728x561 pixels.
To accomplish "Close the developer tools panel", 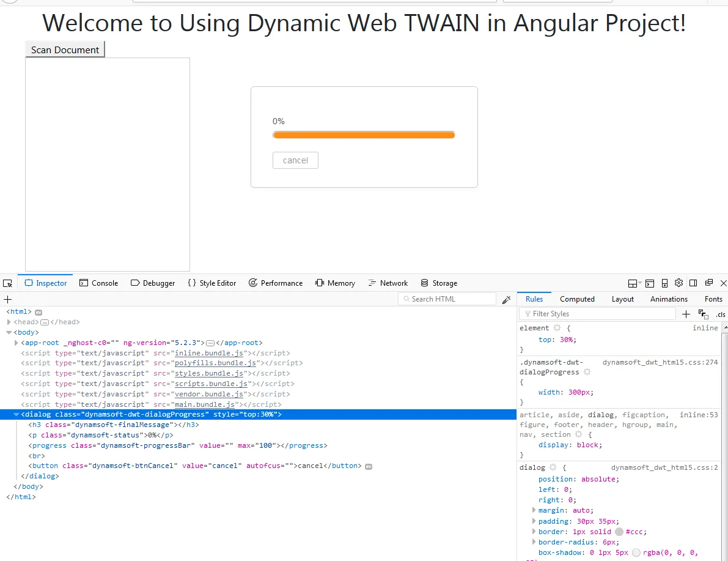I will pos(723,283).
